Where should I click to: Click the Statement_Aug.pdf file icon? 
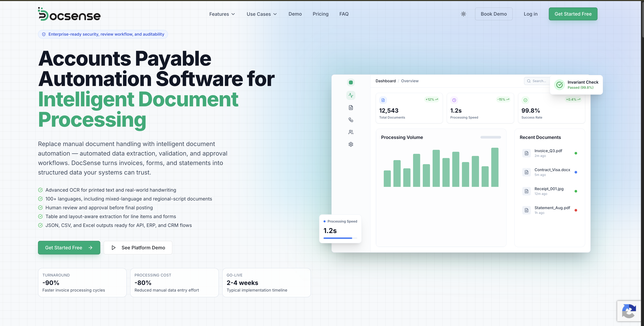[x=526, y=210]
